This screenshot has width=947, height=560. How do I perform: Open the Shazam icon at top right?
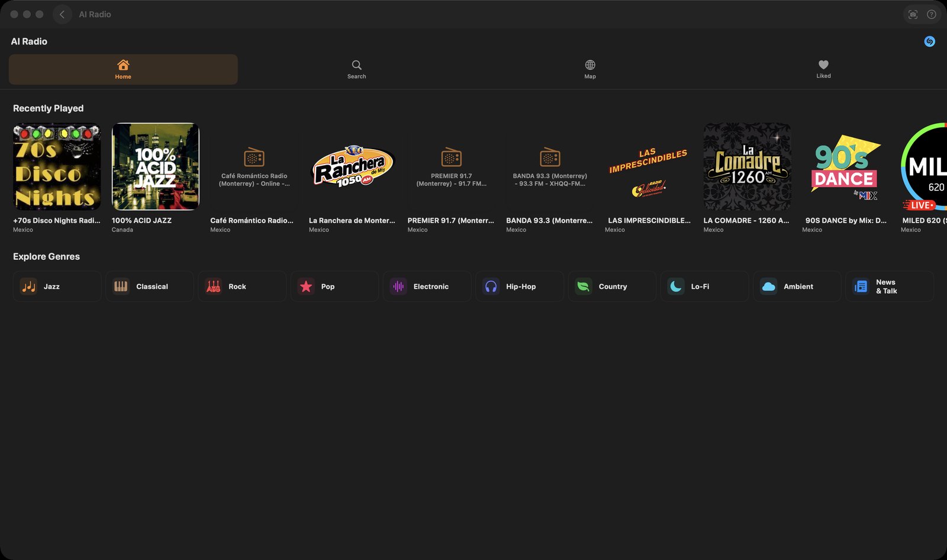929,41
